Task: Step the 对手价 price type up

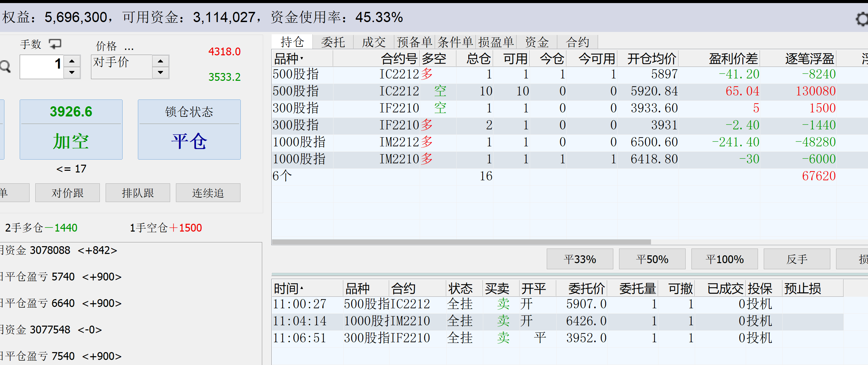Action: (x=161, y=61)
